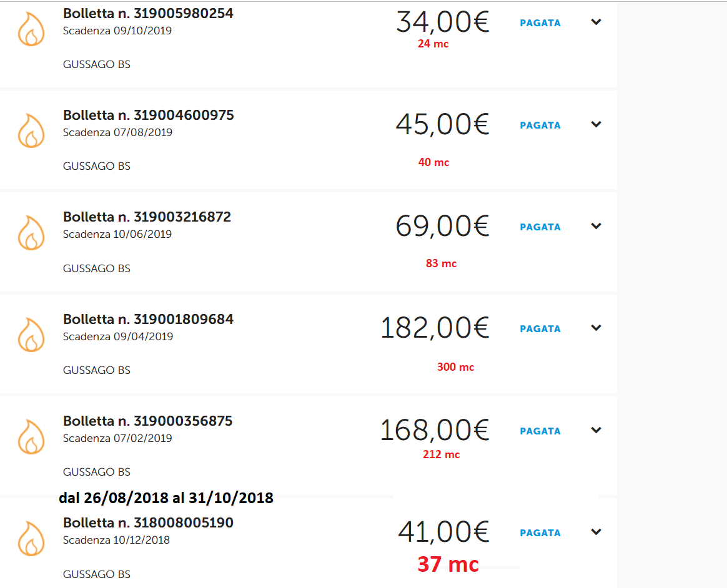This screenshot has height=588, width=727.
Task: Open the chevron for the 182,00€ bill
Action: point(596,328)
